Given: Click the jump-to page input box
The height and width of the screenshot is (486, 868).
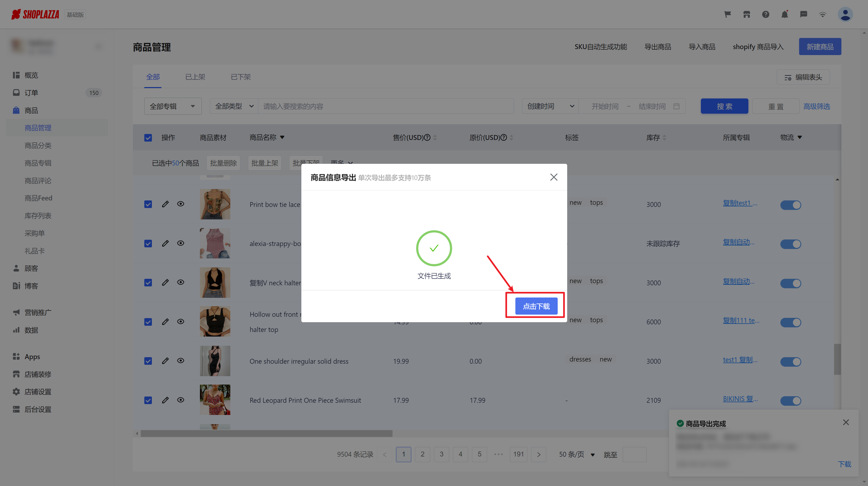Looking at the screenshot, I should pos(634,454).
